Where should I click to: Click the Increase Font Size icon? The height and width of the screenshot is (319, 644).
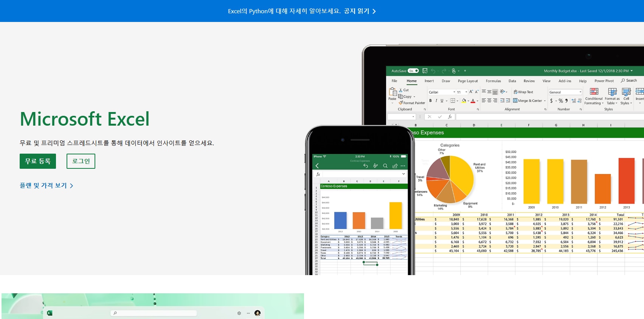point(471,92)
